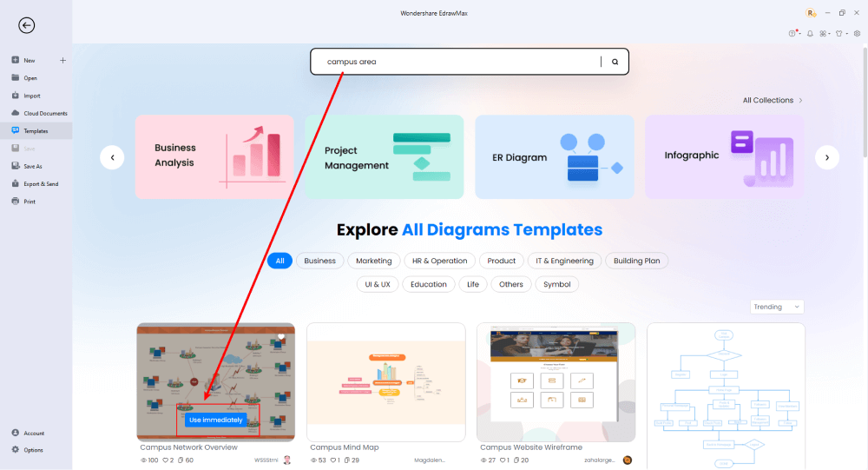This screenshot has height=470, width=868.
Task: Click the New document icon in sidebar
Action: pyautogui.click(x=16, y=60)
